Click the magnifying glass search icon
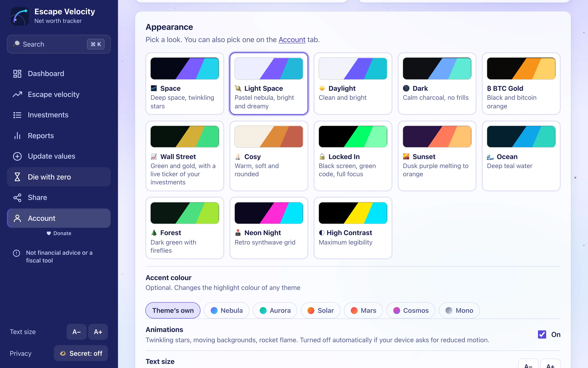Viewport: 588px width, 368px height. (x=16, y=44)
